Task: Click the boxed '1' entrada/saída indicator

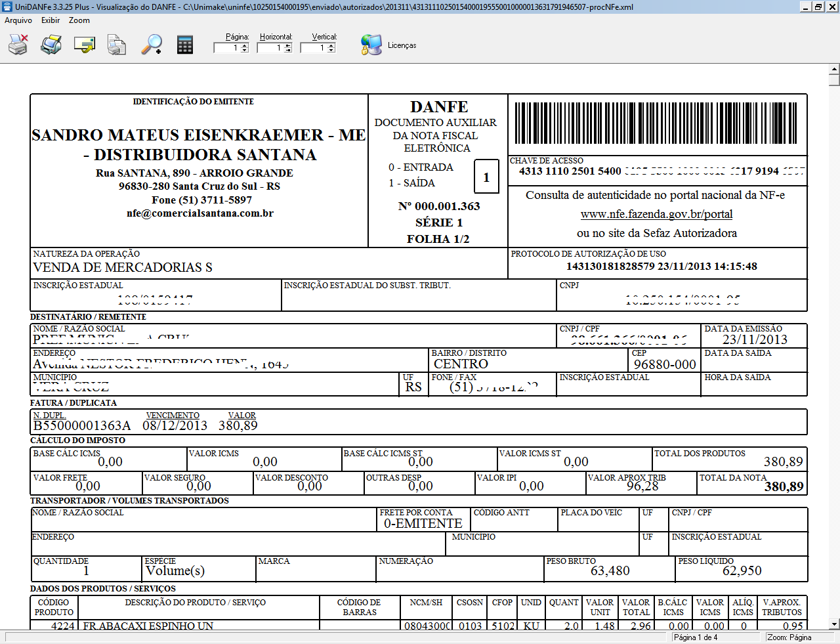Action: tap(486, 177)
